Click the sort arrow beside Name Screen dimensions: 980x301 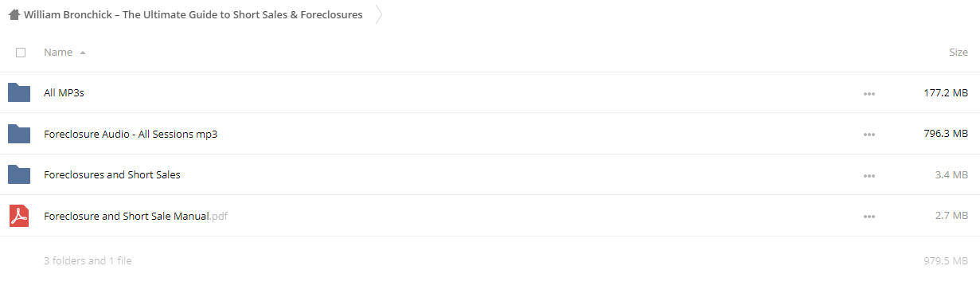click(83, 53)
